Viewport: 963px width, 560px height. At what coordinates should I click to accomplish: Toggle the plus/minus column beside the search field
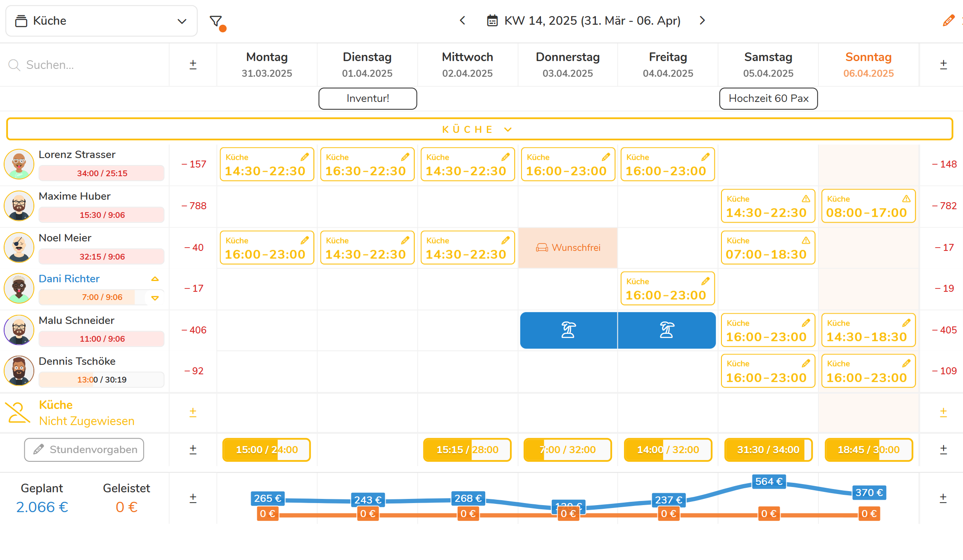193,64
